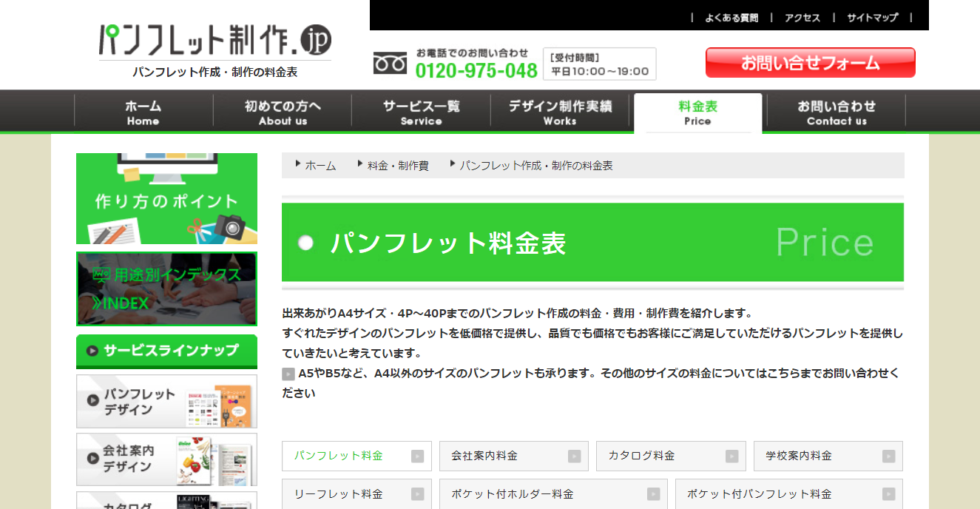Open the 用途別インデックス INDEX banner
The height and width of the screenshot is (509, 980).
click(167, 289)
